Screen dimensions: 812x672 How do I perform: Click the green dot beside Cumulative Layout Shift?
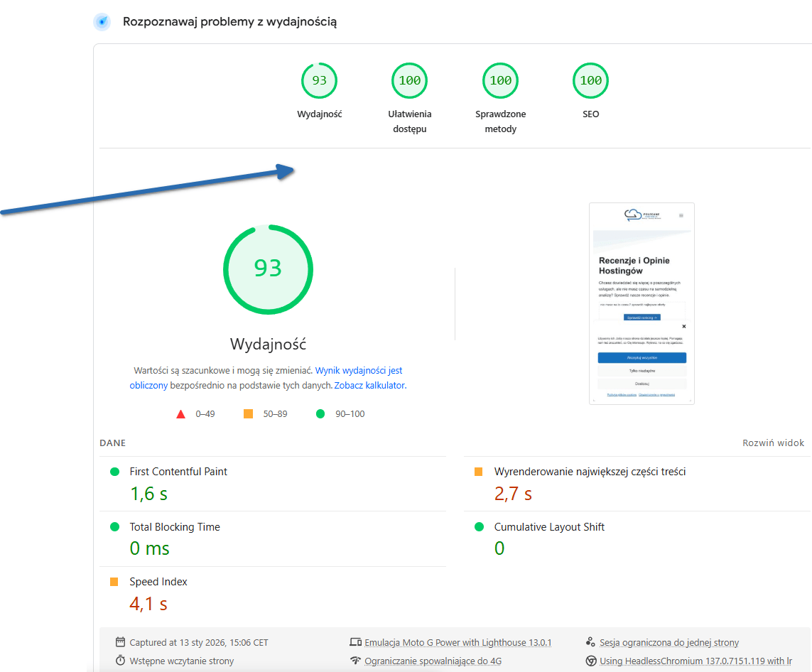coord(480,526)
